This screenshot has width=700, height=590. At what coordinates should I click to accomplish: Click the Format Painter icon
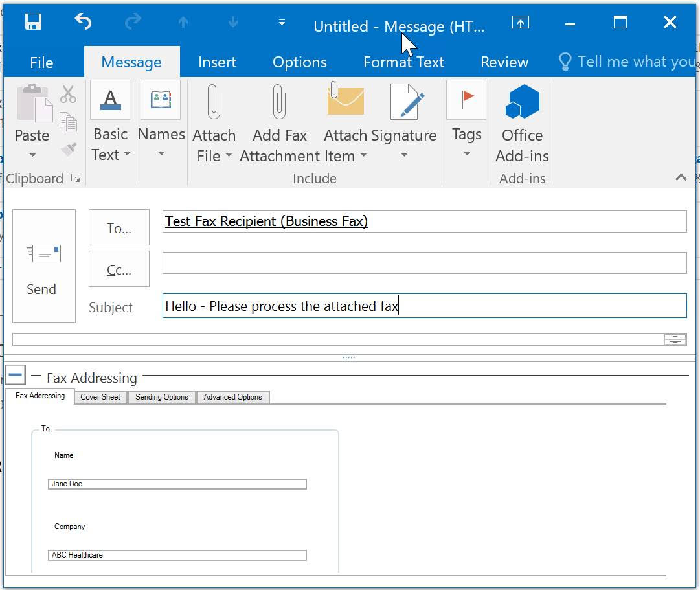(x=69, y=149)
